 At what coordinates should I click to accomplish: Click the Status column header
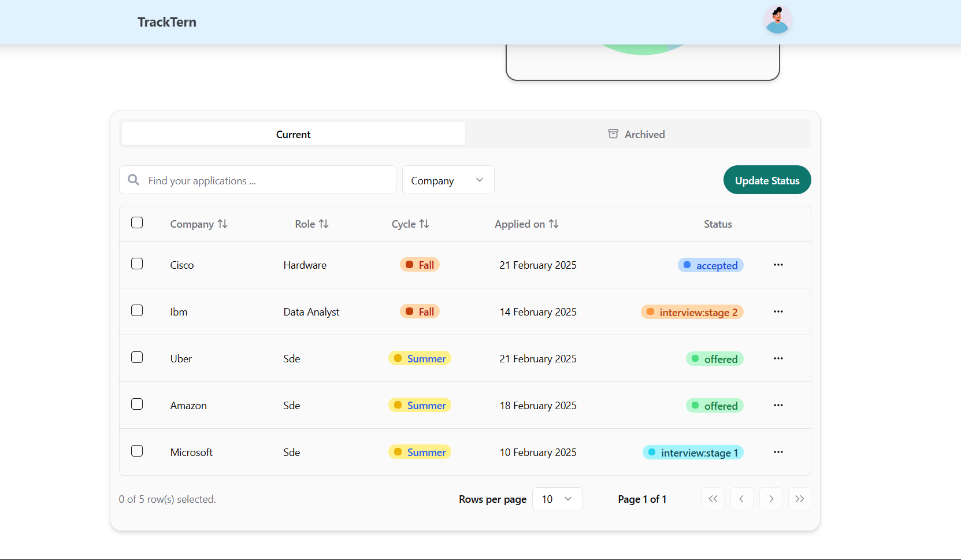[x=718, y=224]
